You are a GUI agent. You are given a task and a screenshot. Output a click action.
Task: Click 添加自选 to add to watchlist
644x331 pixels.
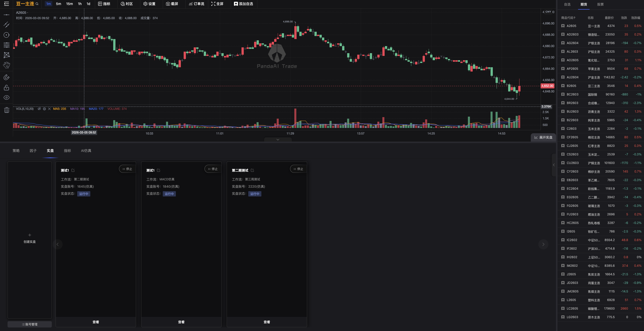click(x=244, y=4)
